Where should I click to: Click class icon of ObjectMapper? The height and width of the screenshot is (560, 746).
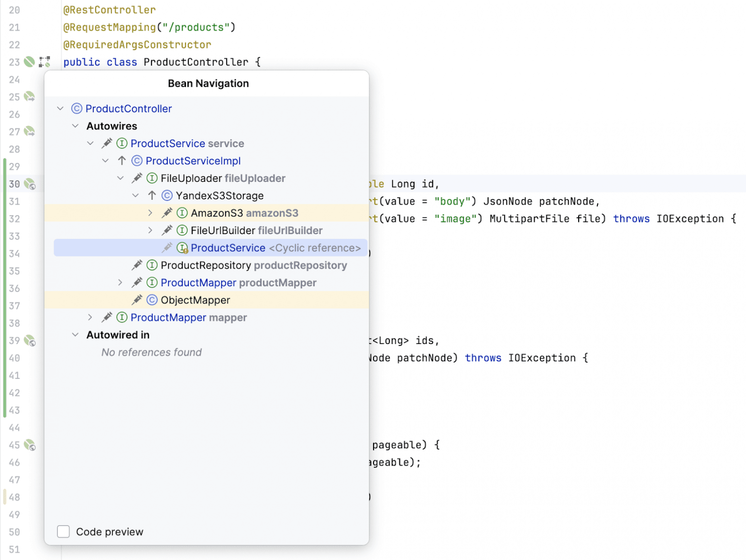(152, 300)
